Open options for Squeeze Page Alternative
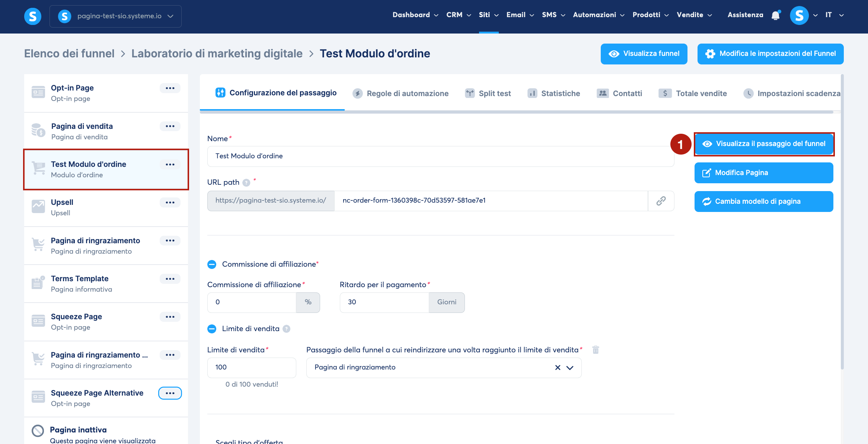Screen dimensions: 868x444 (170, 393)
